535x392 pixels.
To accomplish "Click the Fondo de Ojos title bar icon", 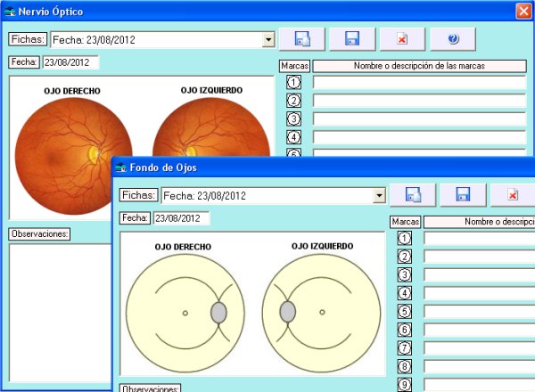I will point(120,167).
